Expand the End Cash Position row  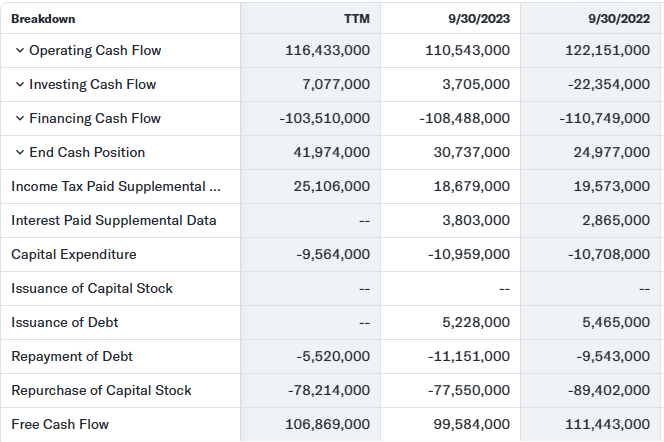[x=19, y=152]
